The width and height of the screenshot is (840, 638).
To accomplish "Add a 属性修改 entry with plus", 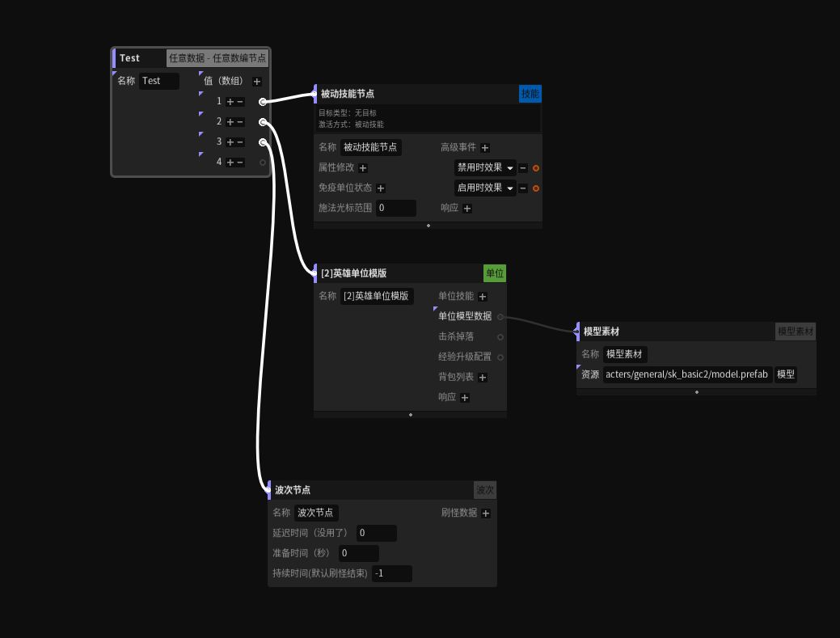I will (x=363, y=168).
